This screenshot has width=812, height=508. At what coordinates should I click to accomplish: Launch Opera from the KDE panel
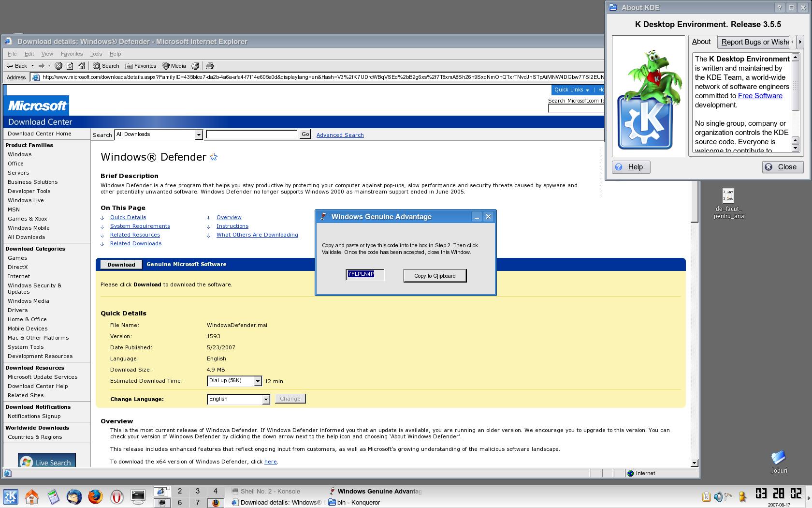tap(116, 497)
